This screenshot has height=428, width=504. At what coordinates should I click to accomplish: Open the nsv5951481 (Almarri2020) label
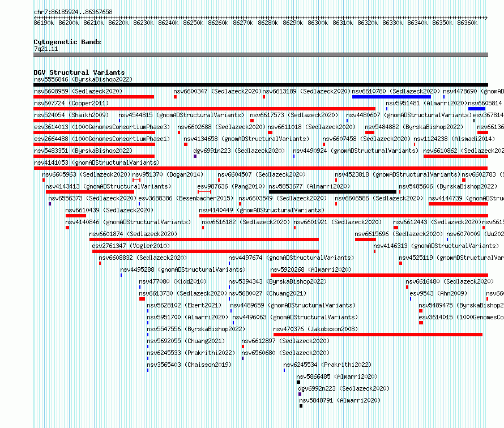click(x=426, y=103)
